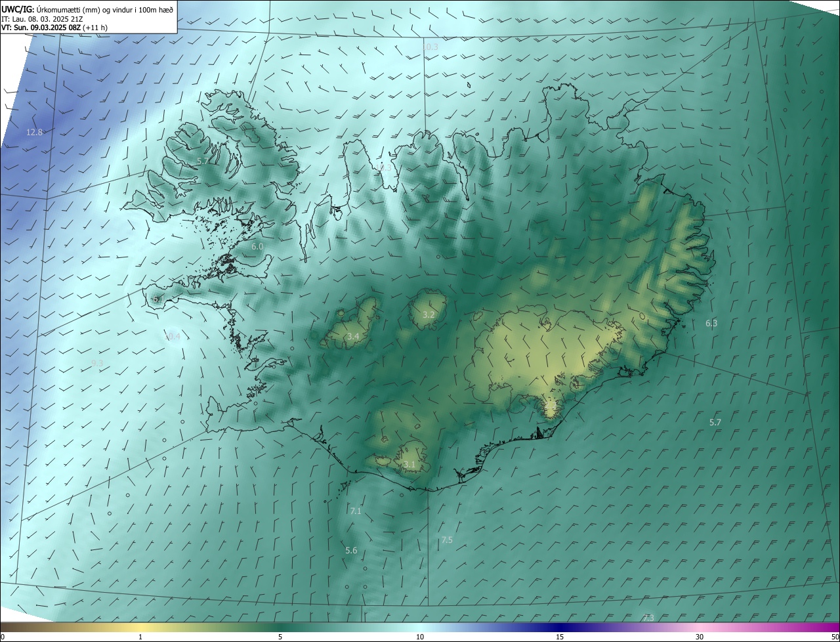
Task: Select the 3.1 value label on the southern glacier
Action: (x=409, y=464)
